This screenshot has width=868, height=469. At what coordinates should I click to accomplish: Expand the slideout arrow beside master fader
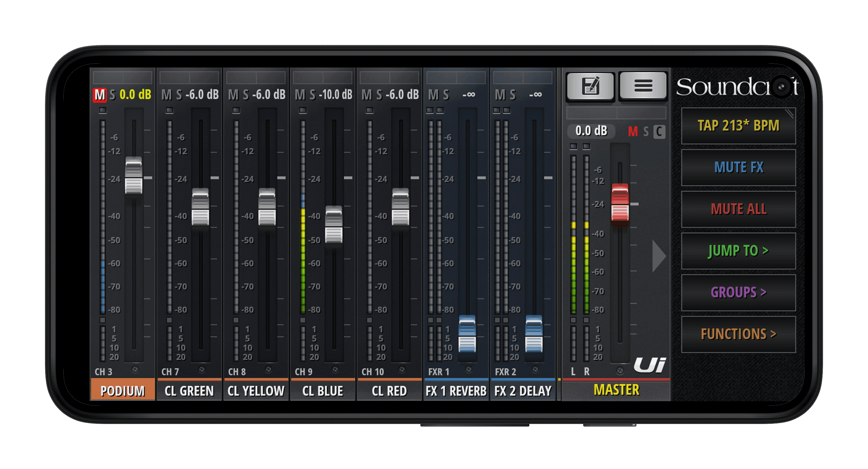click(x=659, y=256)
